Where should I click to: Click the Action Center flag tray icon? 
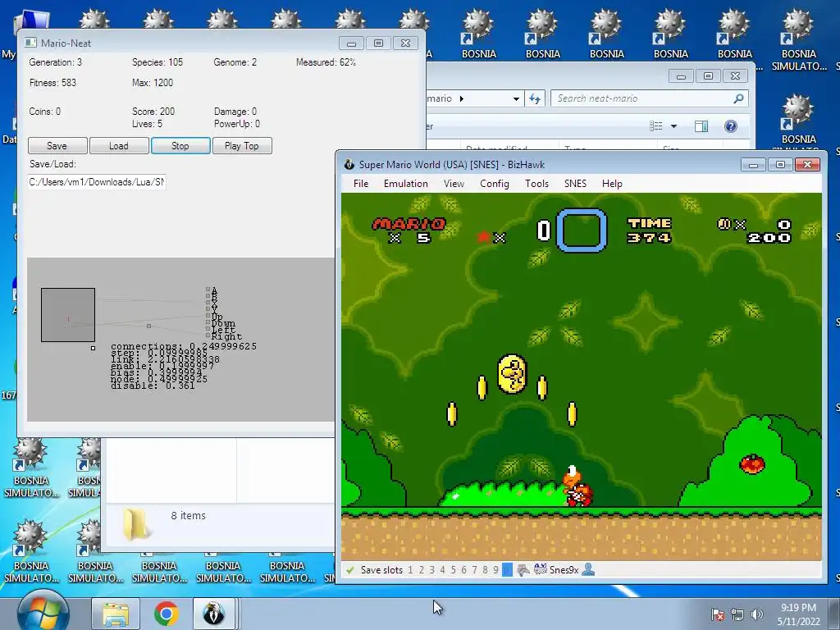click(717, 614)
